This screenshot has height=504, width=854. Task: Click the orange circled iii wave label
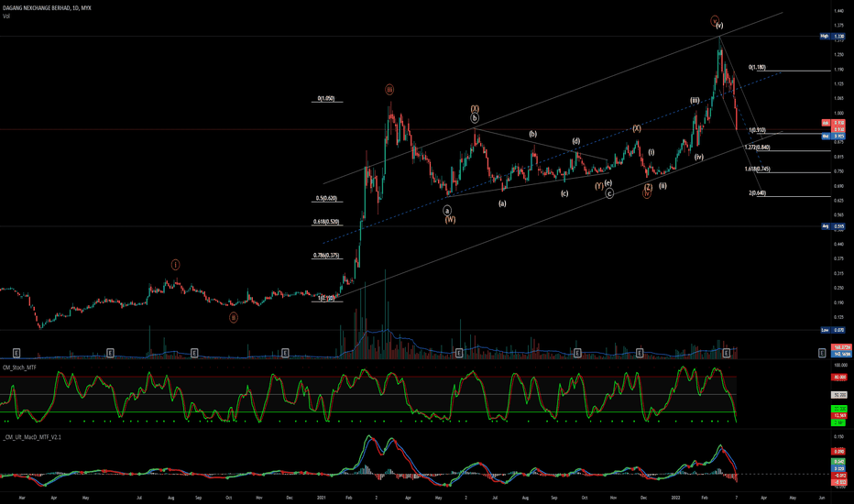(389, 90)
